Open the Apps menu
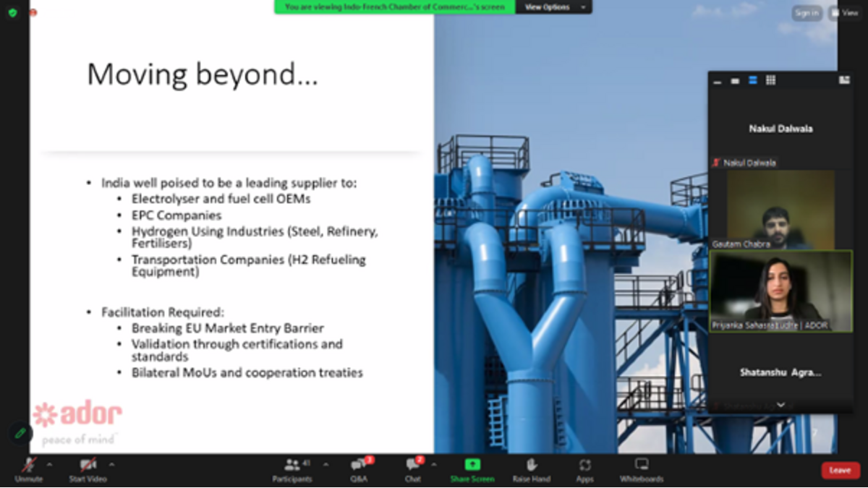This screenshot has height=488, width=868. [584, 466]
